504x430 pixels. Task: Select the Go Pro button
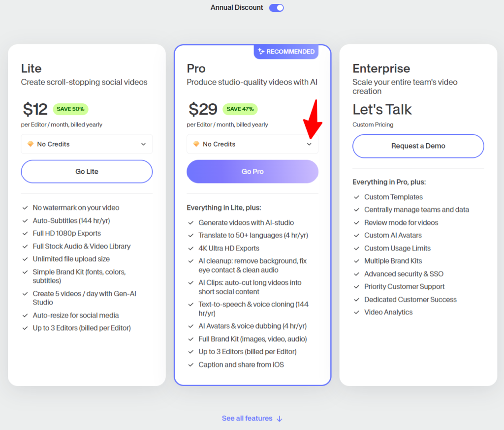tap(252, 171)
